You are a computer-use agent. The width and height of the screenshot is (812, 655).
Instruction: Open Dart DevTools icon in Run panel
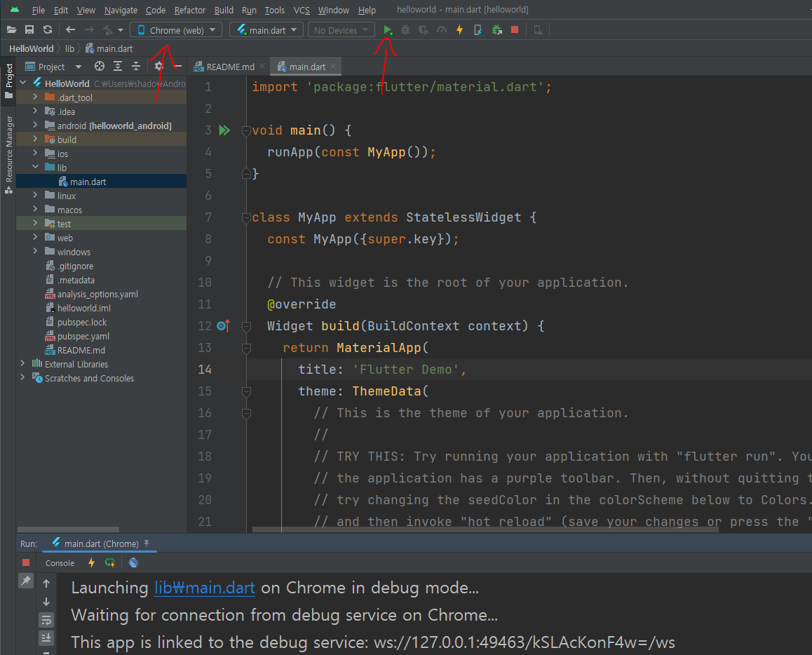coord(133,562)
